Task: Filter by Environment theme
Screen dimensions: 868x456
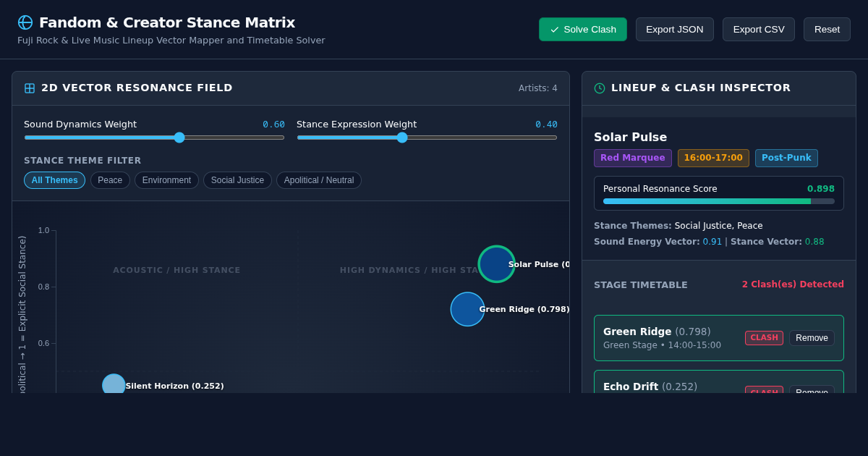Action: coord(166,180)
